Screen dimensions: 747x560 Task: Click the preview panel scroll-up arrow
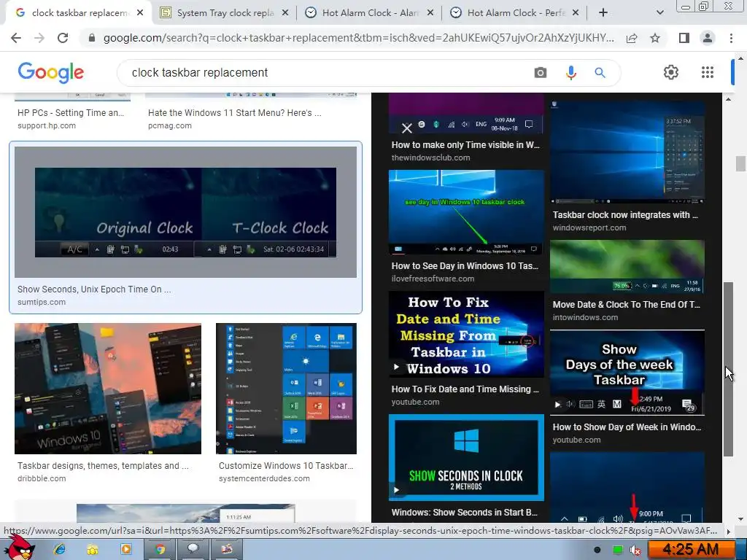[728, 99]
